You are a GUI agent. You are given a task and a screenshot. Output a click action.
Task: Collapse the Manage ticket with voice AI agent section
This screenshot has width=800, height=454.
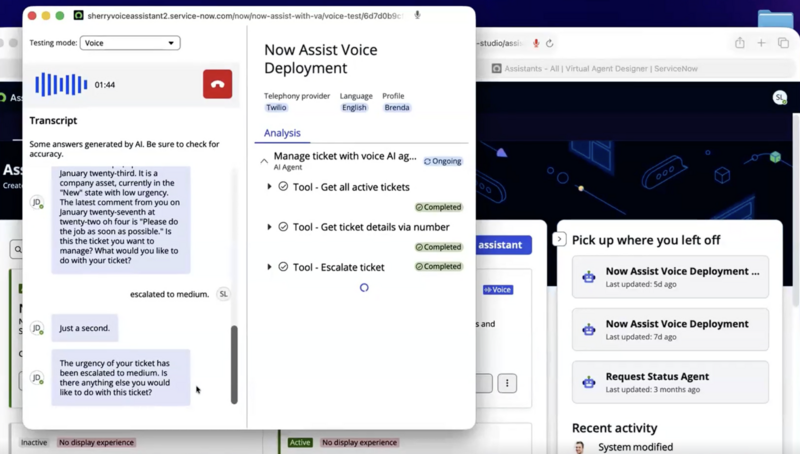(264, 161)
